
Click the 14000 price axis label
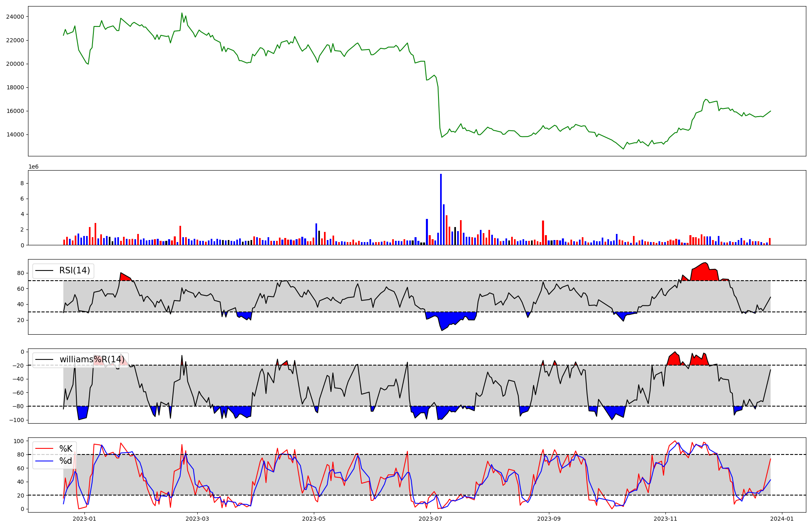click(15, 134)
